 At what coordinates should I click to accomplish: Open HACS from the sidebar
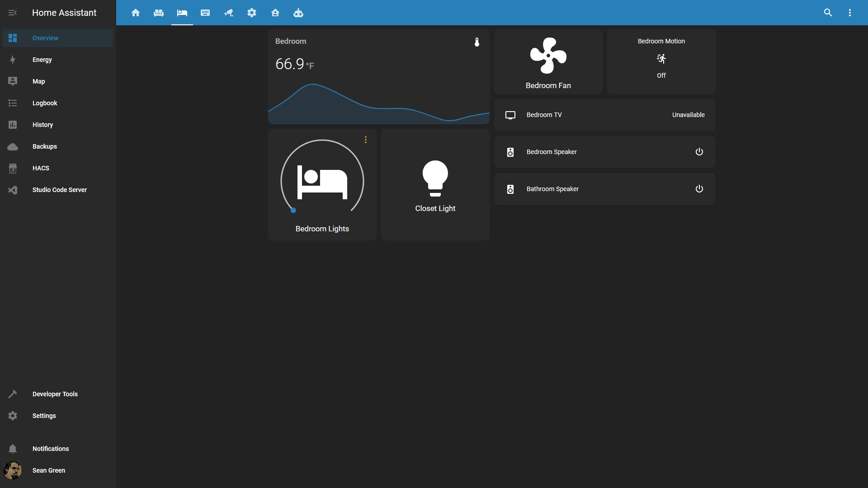pyautogui.click(x=58, y=168)
